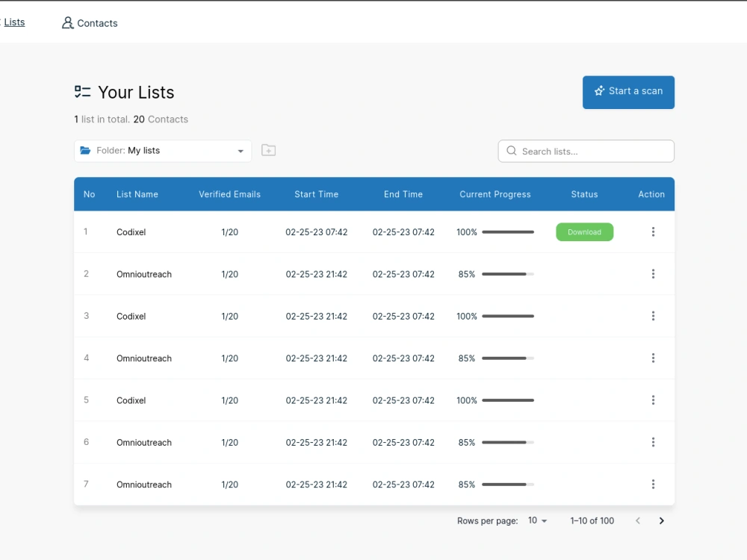Click the Search lists input field
Screen dimensions: 747x560
pos(586,151)
